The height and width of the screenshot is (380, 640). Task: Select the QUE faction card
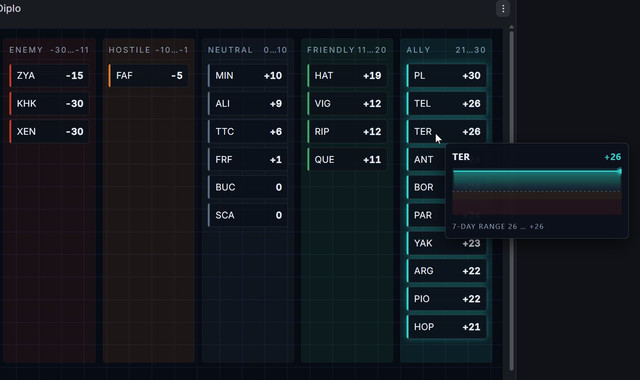tap(347, 160)
